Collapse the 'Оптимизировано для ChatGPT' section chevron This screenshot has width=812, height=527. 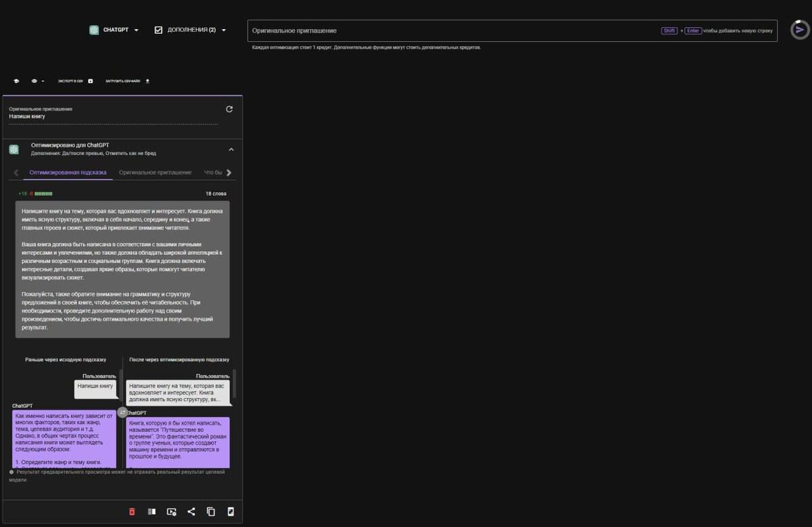[x=231, y=149]
